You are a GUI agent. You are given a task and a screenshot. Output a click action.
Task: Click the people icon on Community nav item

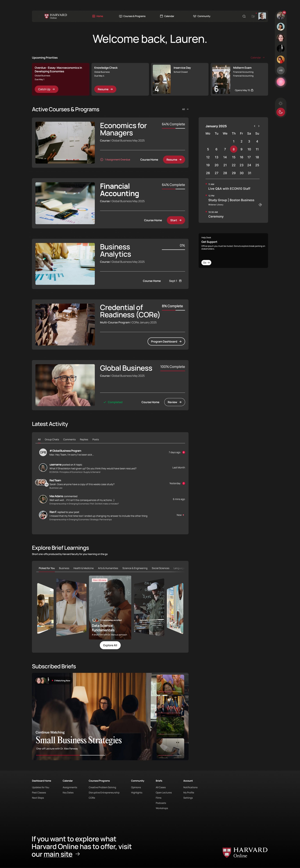[195, 16]
